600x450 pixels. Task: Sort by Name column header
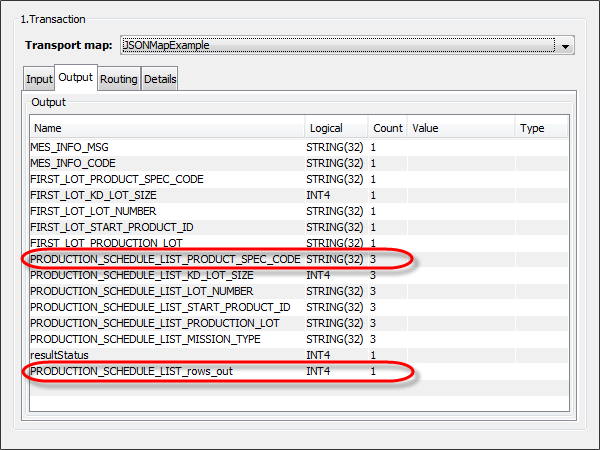tap(48, 128)
